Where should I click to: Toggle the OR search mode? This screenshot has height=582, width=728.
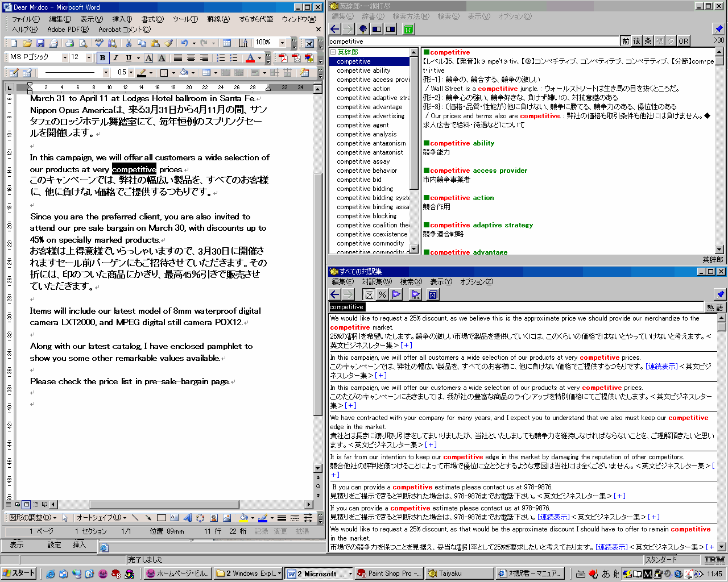683,41
